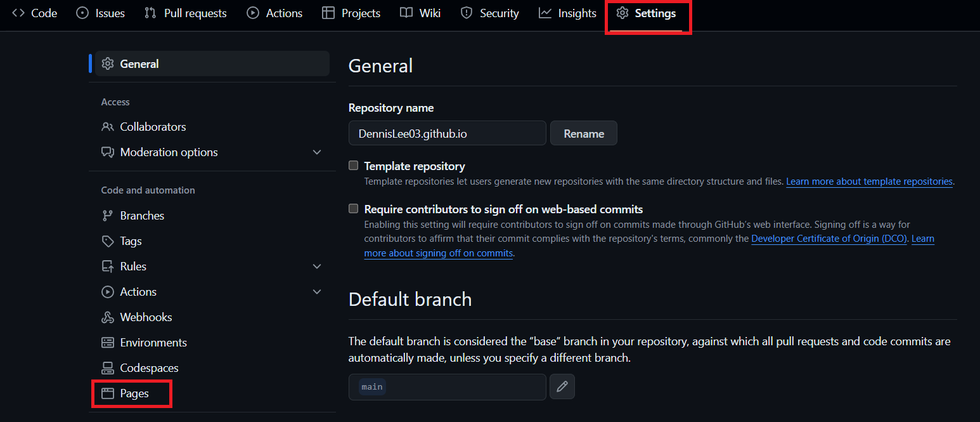Click the Pages browser icon
This screenshot has height=422, width=980.
(108, 393)
